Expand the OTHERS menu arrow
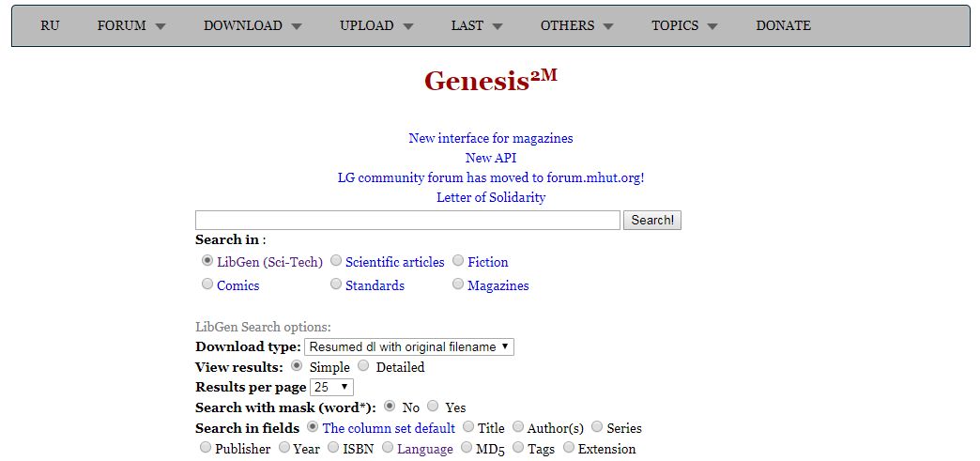Viewport: 980px width, 461px height. tap(609, 26)
